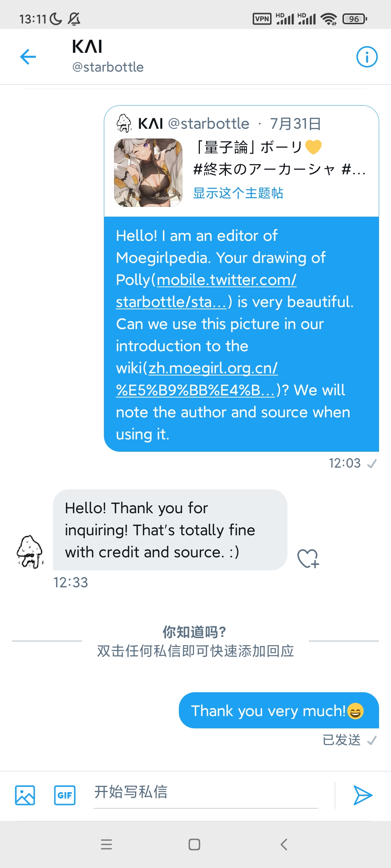Screen dimensions: 391x868
Task: Open the mobile.twitter.com link in message
Action: point(226,280)
